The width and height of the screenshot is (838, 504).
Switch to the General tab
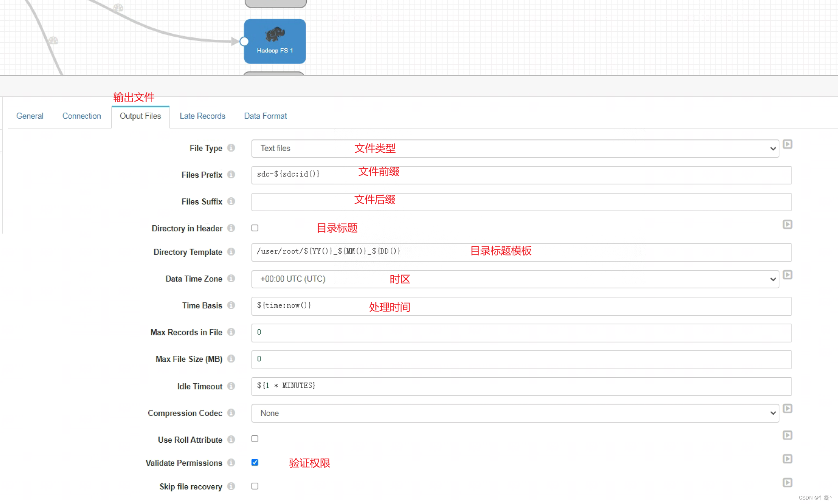[30, 116]
